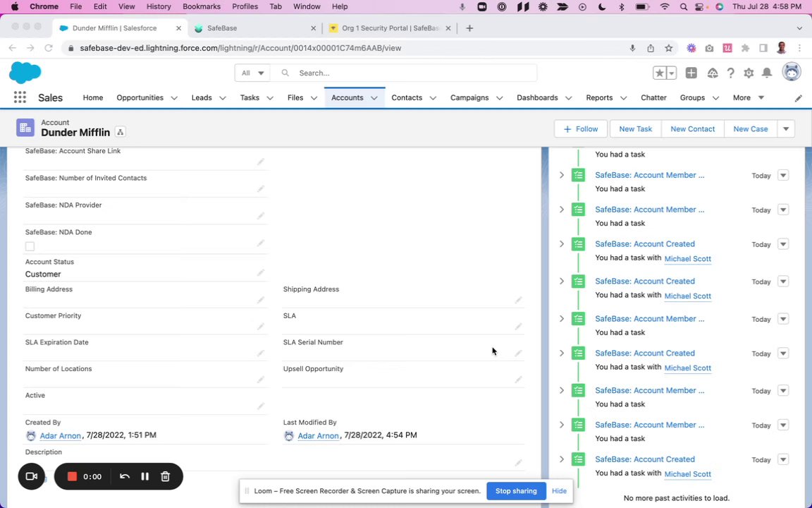Open the Chatter tab

(653, 97)
